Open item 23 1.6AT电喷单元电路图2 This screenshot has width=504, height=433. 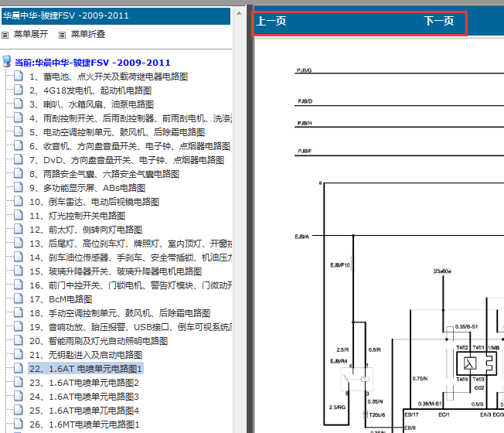(84, 383)
